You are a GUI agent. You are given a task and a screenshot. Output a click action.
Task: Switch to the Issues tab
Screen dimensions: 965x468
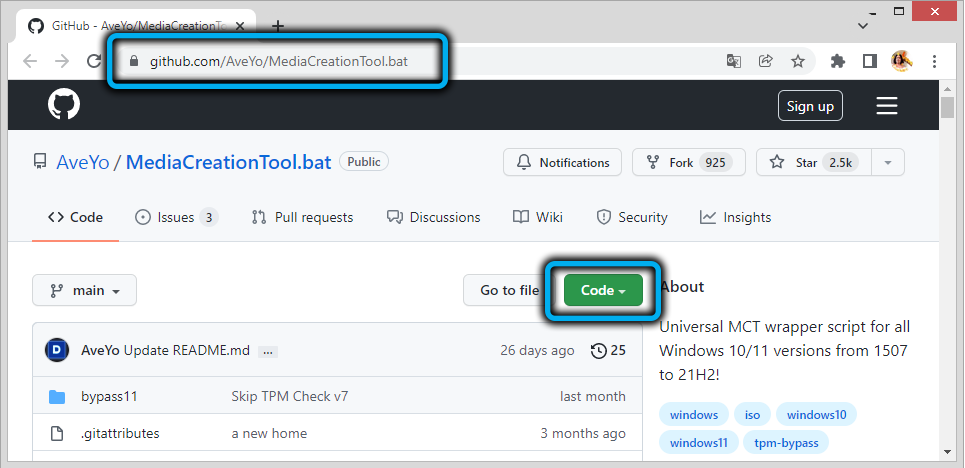click(x=176, y=217)
